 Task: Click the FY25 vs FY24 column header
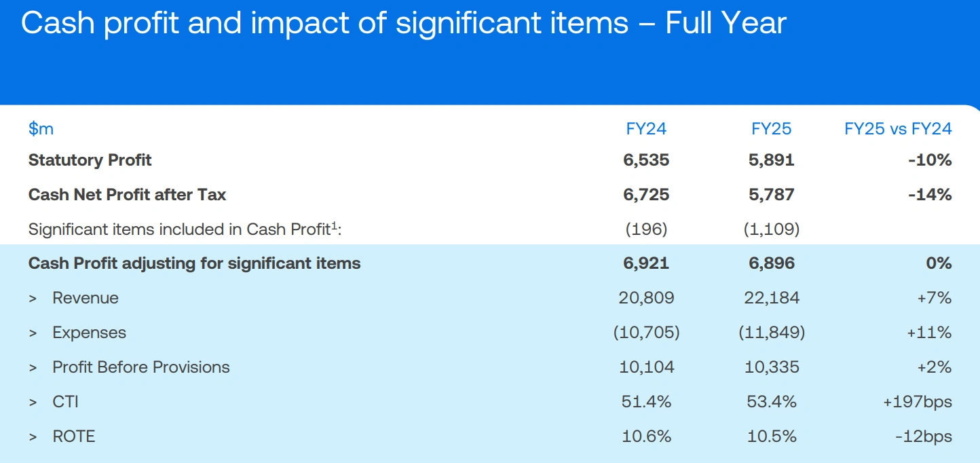click(898, 128)
